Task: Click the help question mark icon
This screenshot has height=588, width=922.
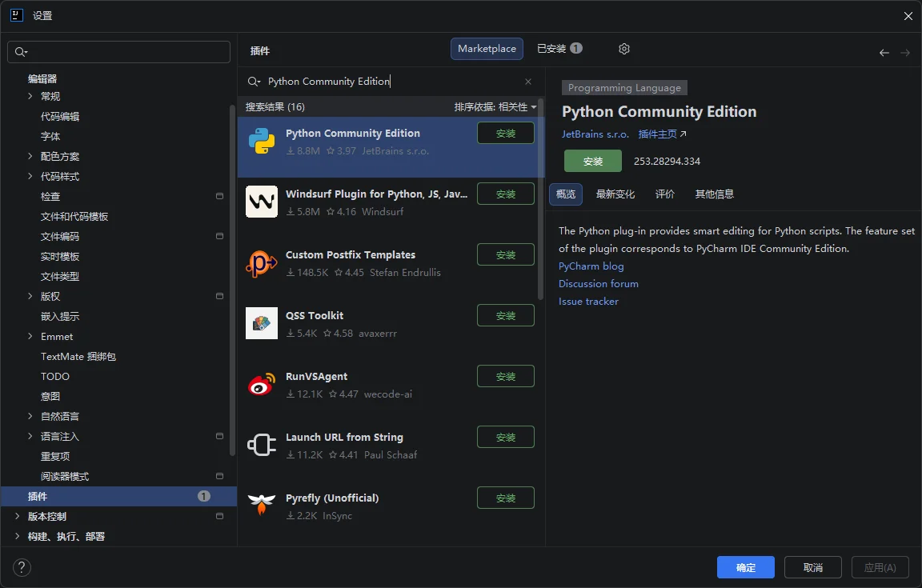Action: pos(22,567)
